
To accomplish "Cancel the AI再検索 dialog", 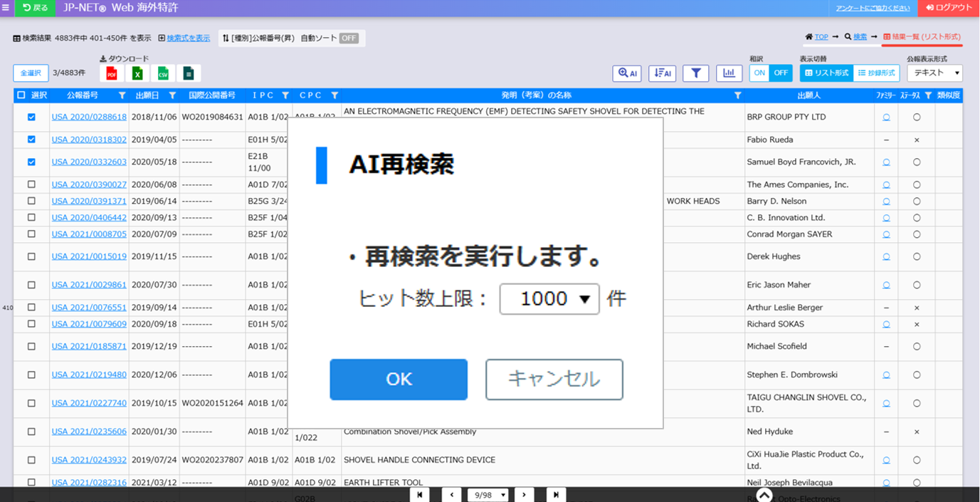I will [554, 380].
